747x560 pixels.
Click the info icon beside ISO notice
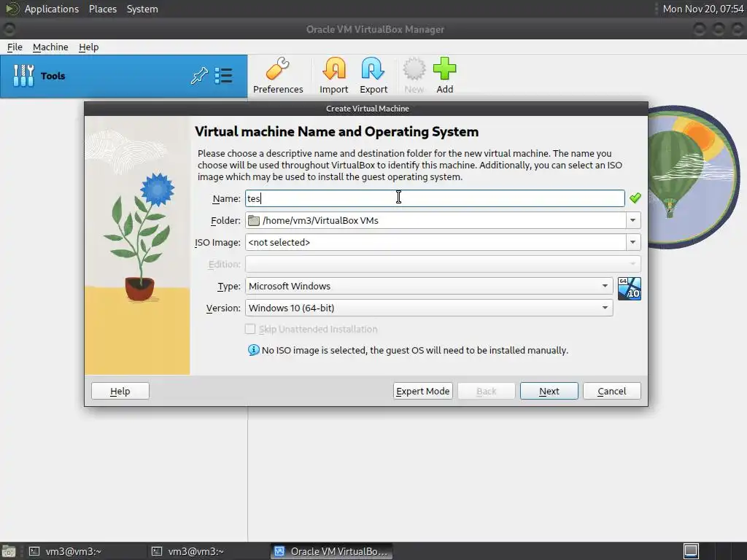pos(253,350)
